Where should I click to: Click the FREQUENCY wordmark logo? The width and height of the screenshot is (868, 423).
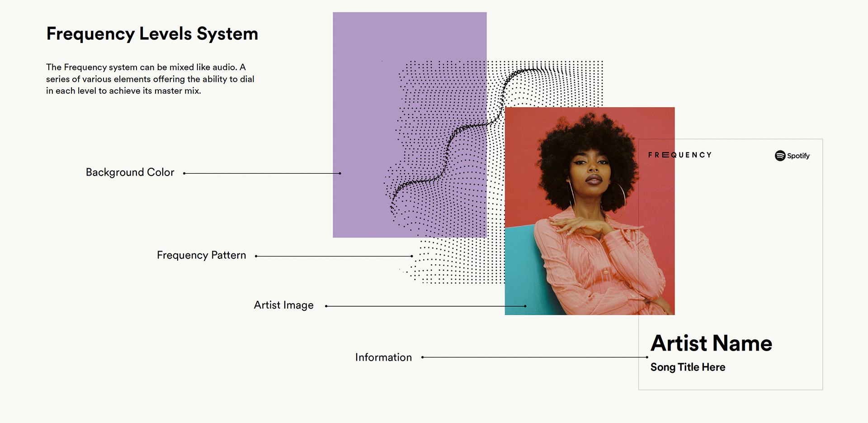[680, 155]
